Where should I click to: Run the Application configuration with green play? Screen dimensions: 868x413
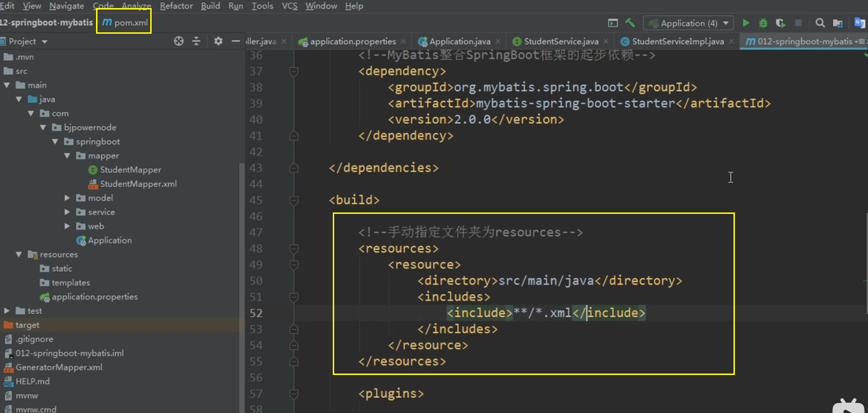click(x=746, y=23)
